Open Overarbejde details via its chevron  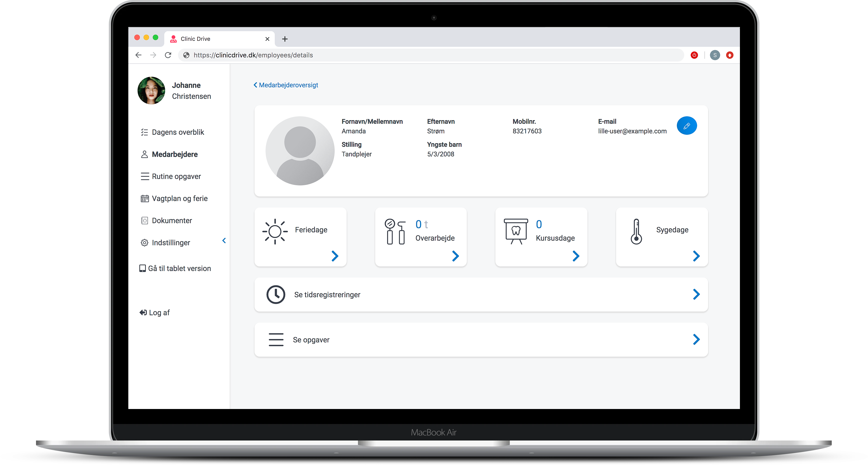coord(455,256)
